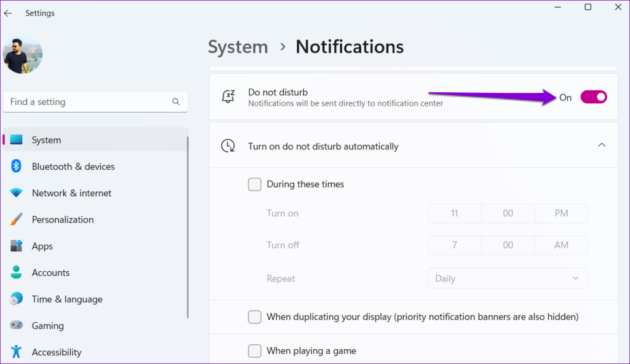Turn off the Do not disturb toggle
This screenshot has width=630, height=364.
click(x=592, y=97)
